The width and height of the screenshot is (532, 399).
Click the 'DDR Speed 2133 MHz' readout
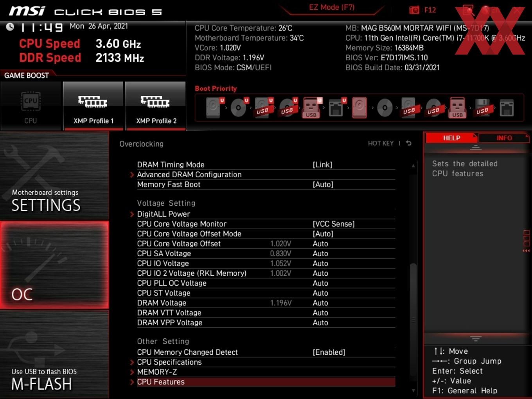[x=82, y=58]
